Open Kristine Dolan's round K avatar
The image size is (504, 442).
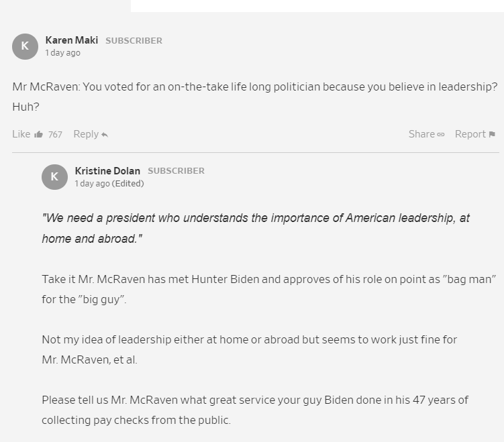[54, 177]
